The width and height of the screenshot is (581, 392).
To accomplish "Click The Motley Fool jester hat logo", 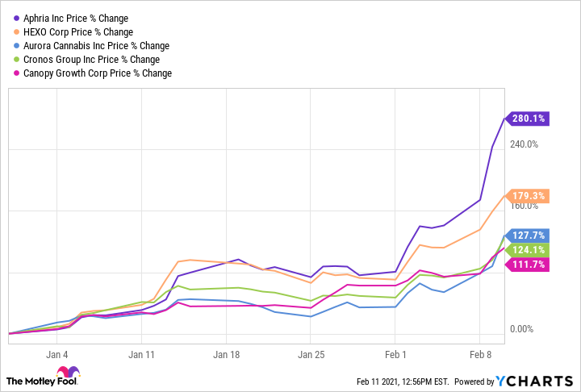I will (x=68, y=372).
